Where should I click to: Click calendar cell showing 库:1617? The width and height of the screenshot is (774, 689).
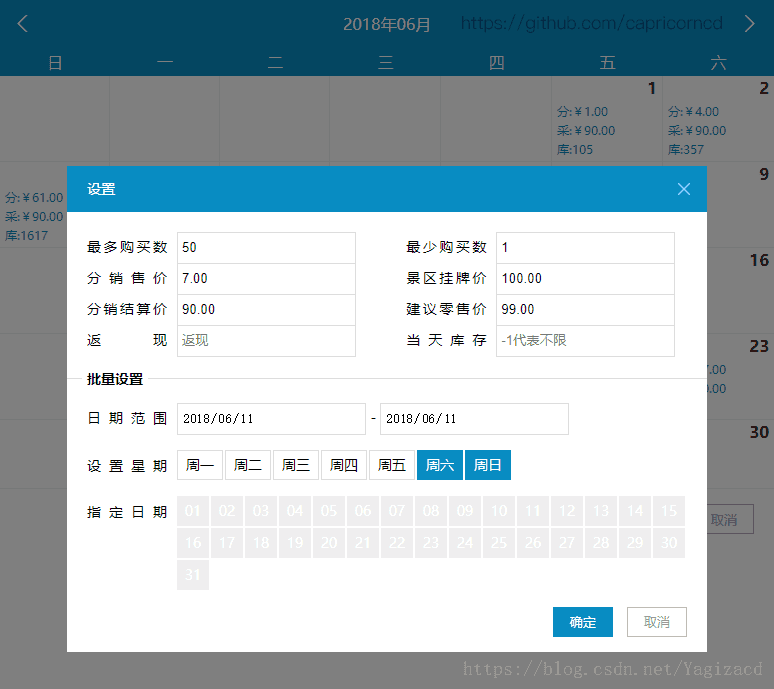click(34, 205)
